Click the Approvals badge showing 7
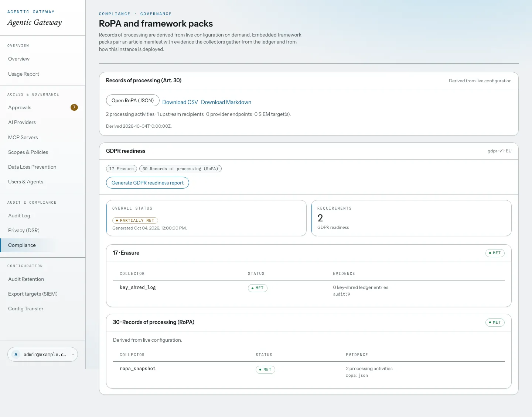Viewport: 532px width, 417px height. click(74, 107)
